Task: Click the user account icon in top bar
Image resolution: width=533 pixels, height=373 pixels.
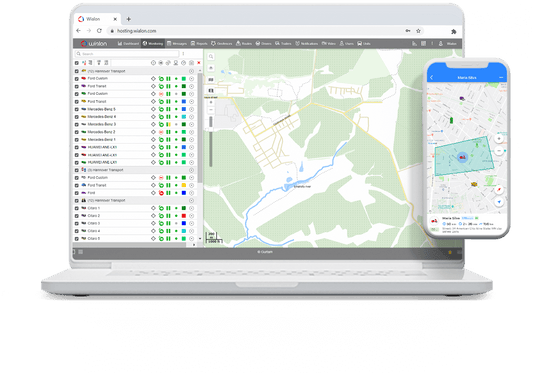Action: point(441,44)
